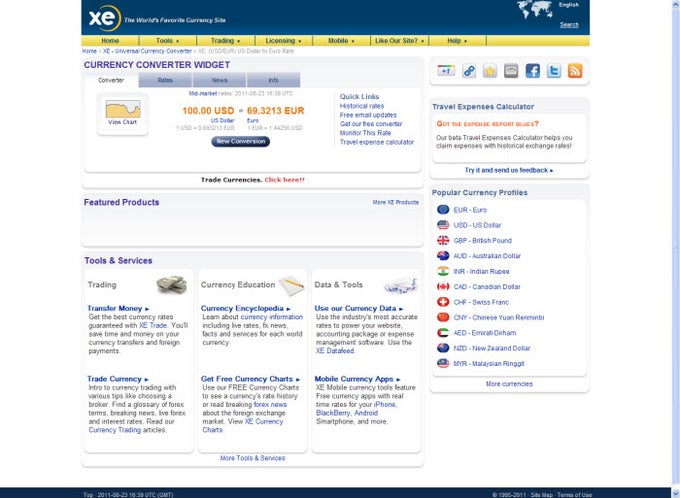Click Get our free converter link
Screen dimensions: 680x498
point(371,124)
